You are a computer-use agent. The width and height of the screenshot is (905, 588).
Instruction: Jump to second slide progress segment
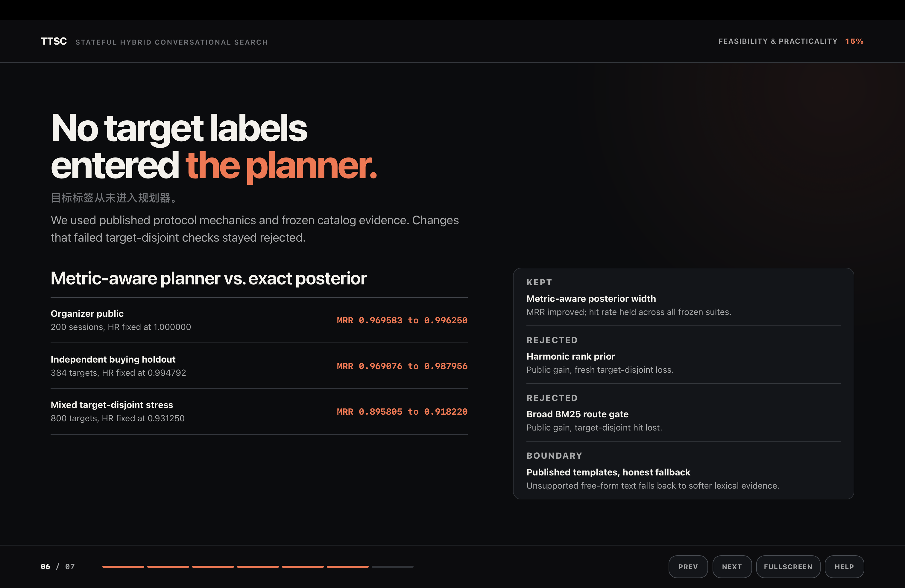point(168,566)
